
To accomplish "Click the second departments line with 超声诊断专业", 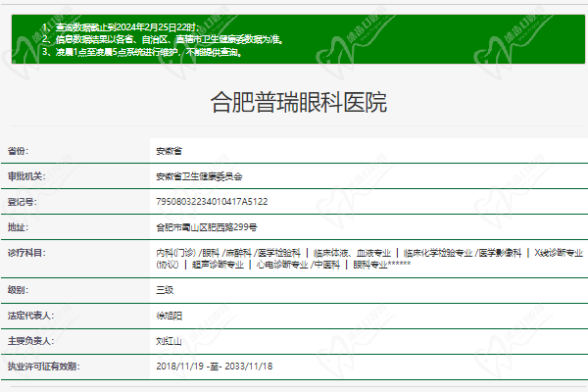I will coord(283,265).
